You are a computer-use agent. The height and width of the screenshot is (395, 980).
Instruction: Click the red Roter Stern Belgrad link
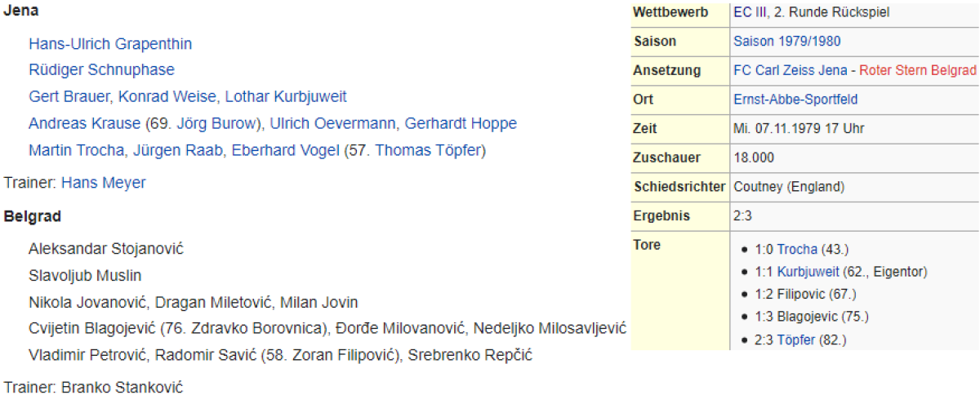918,70
